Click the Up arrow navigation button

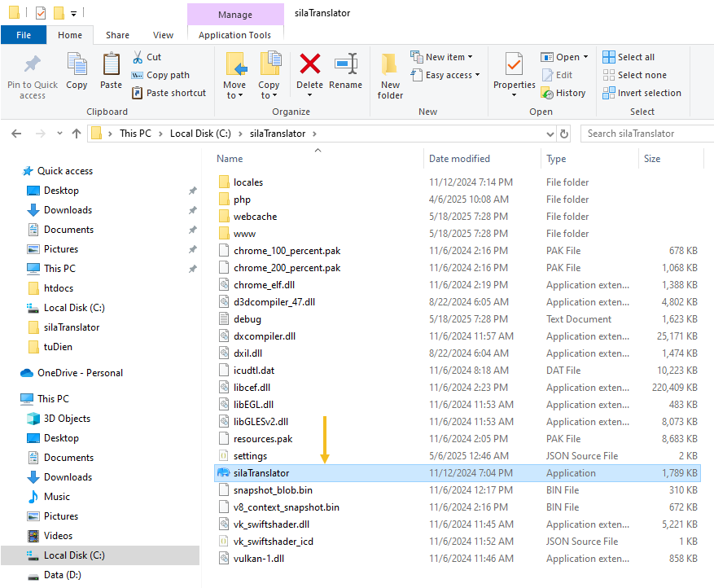[77, 134]
